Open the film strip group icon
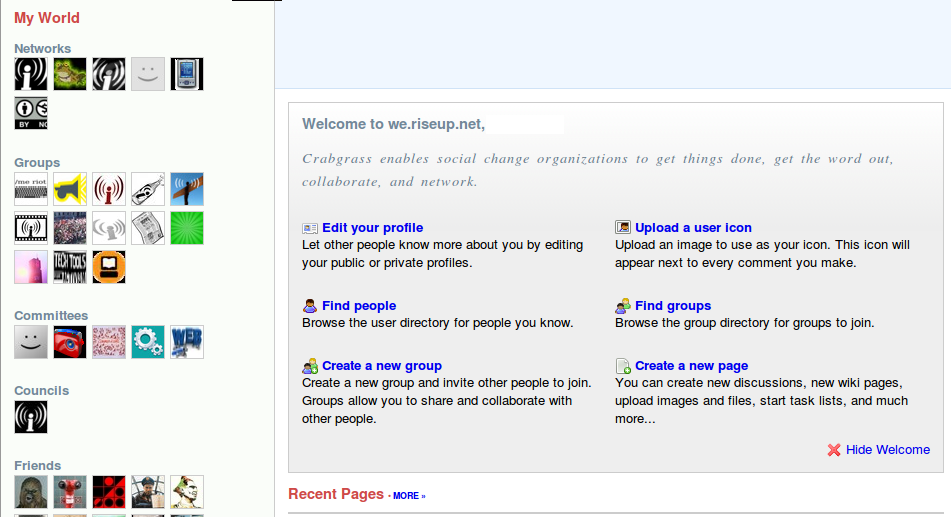The width and height of the screenshot is (951, 517). 31,228
